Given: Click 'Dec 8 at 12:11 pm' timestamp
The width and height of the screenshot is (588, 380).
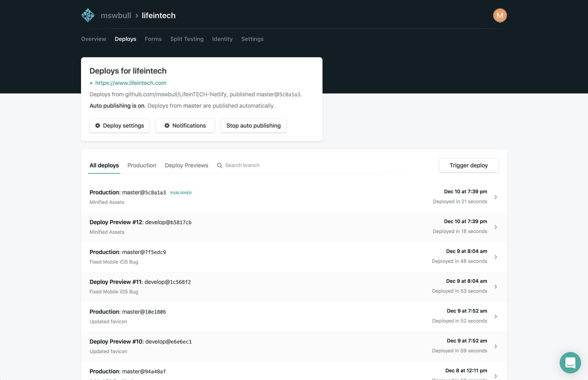Looking at the screenshot, I should click(466, 371).
